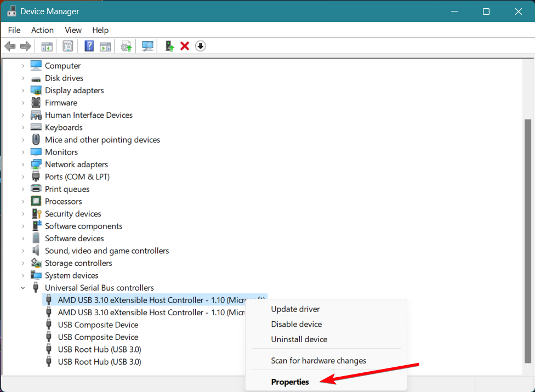Select the Firmware label
The height and width of the screenshot is (392, 535).
coord(61,103)
